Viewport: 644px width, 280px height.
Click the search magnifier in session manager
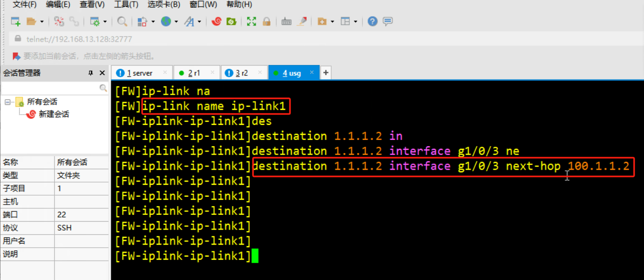click(x=103, y=88)
